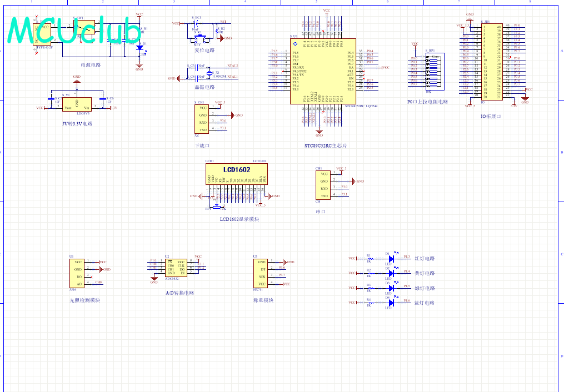
Task: Click the CH1 serial port connector
Action: [x=323, y=185]
